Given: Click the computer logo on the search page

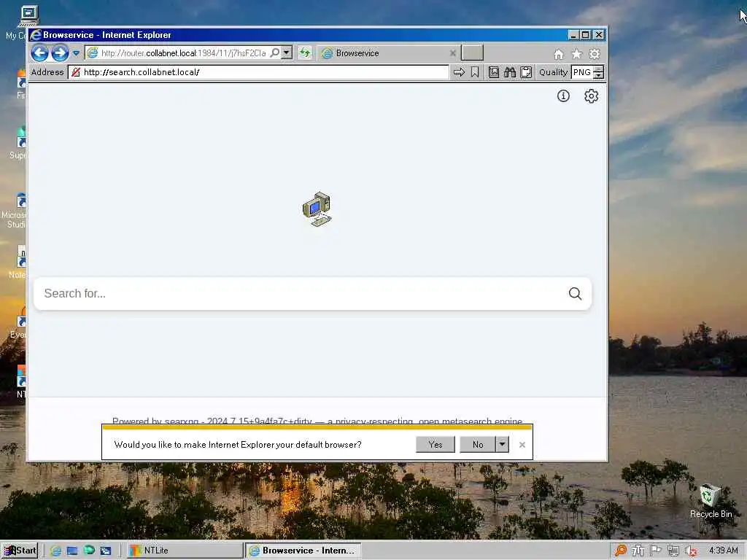Looking at the screenshot, I should coord(317,209).
